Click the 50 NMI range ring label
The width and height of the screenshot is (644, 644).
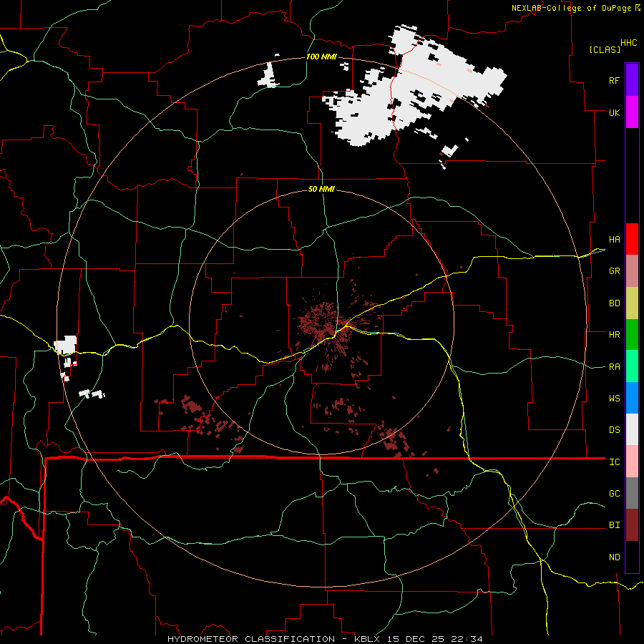[x=321, y=189]
